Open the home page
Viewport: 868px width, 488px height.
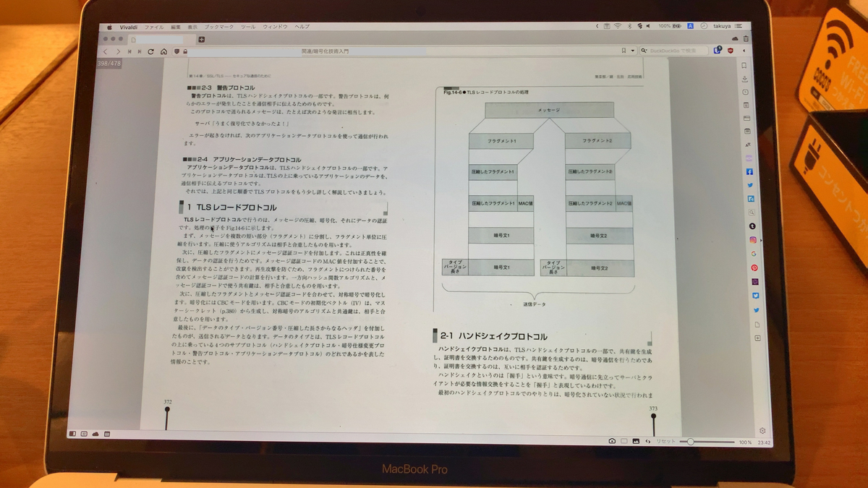[x=163, y=52]
